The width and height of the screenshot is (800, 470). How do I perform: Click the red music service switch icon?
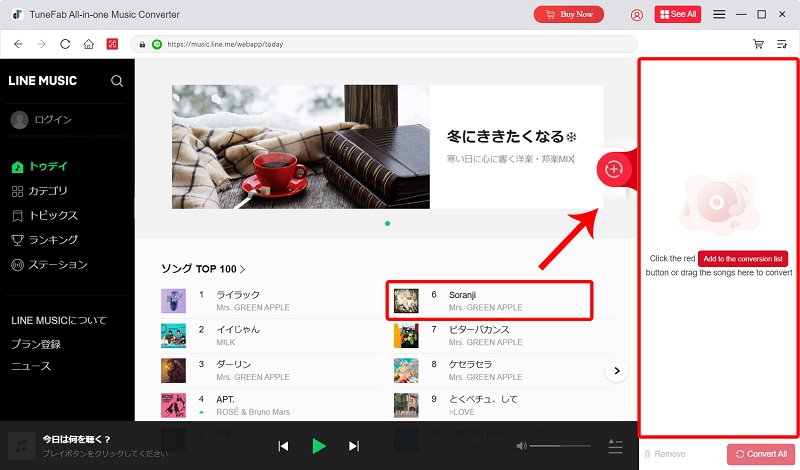tap(113, 44)
